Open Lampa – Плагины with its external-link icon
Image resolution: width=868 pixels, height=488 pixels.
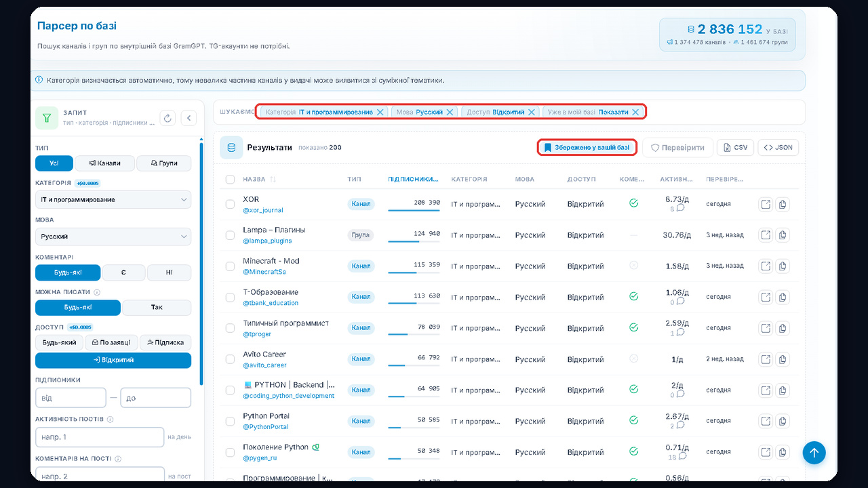[766, 235]
